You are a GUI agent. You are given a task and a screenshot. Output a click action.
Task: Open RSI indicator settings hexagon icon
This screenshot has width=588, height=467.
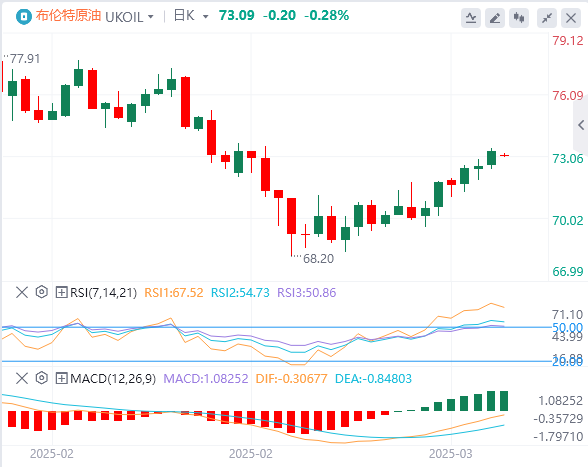pos(42,292)
